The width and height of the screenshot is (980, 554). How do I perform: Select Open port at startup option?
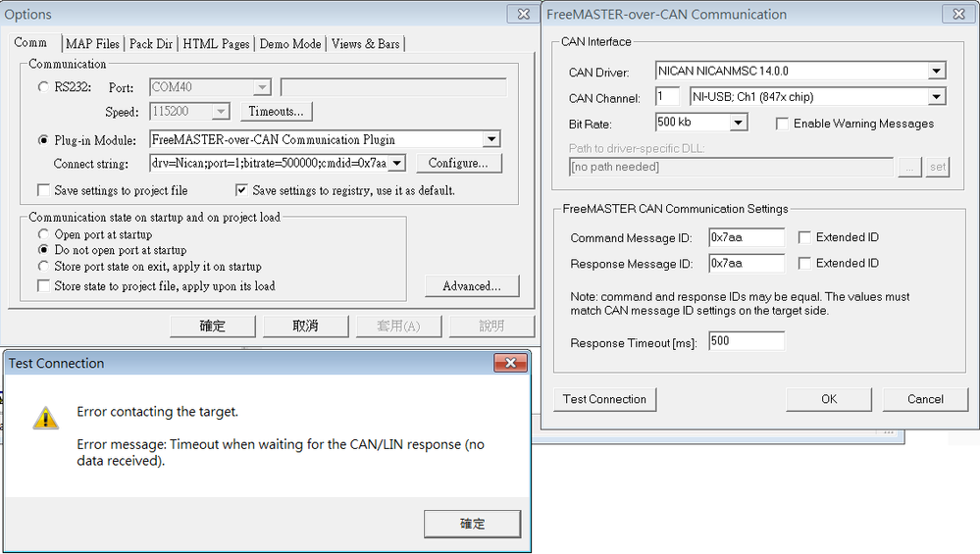(x=42, y=234)
